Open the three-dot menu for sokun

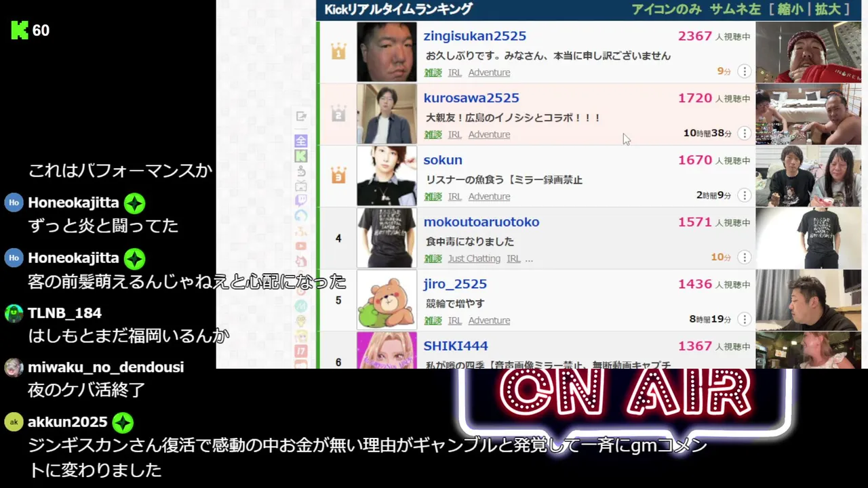(744, 195)
